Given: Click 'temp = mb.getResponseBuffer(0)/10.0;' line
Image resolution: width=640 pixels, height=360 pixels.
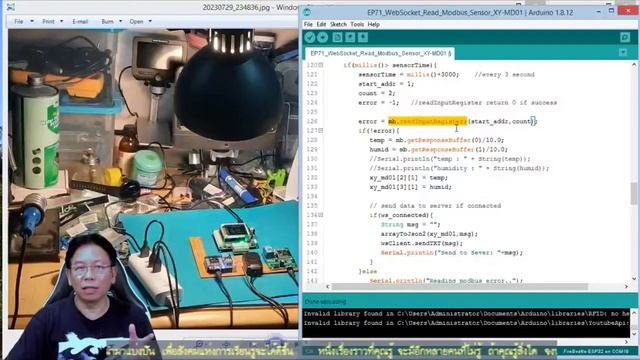Looking at the screenshot, I should (437, 140).
